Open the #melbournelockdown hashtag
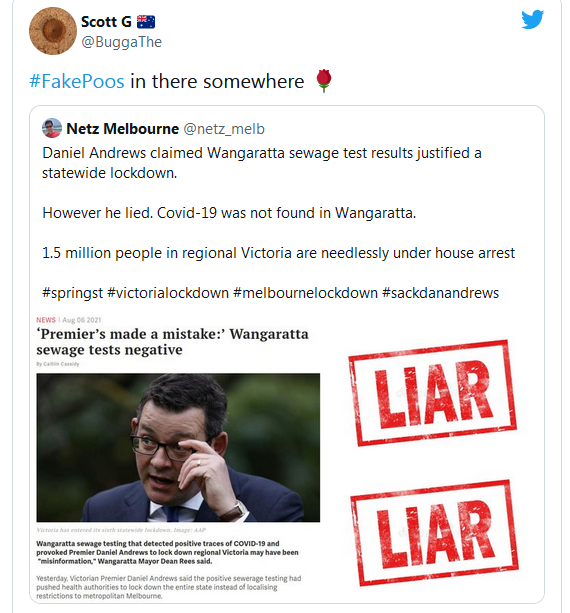Viewport: 570px width, 613px height. pos(305,293)
